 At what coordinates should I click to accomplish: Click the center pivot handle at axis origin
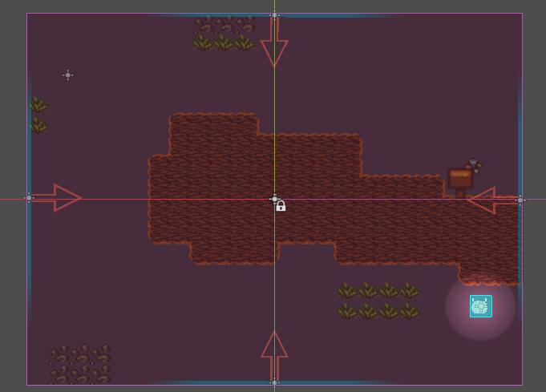pos(274,199)
